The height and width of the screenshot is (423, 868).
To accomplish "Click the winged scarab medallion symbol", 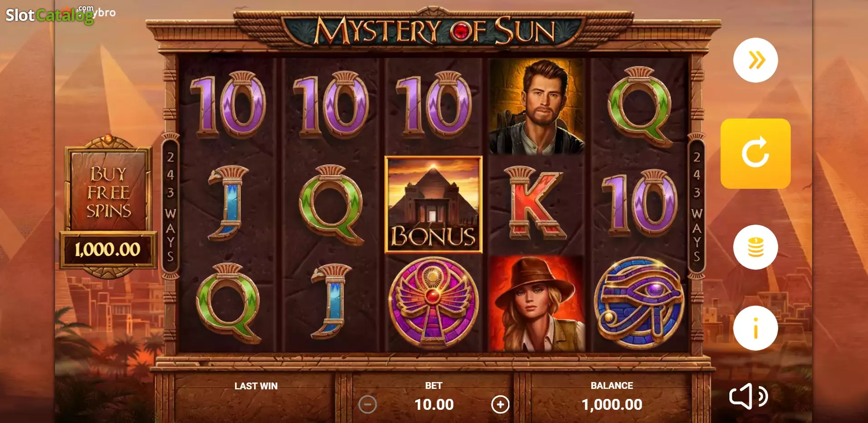I will click(x=433, y=303).
